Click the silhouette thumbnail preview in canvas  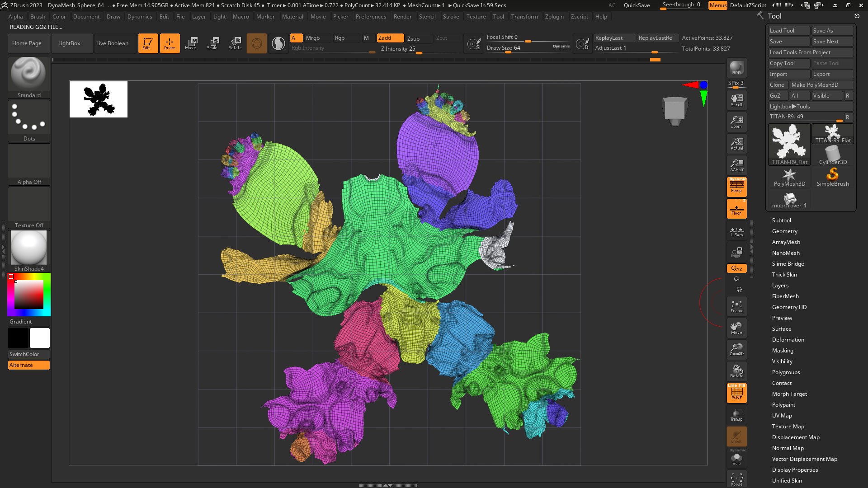click(99, 99)
